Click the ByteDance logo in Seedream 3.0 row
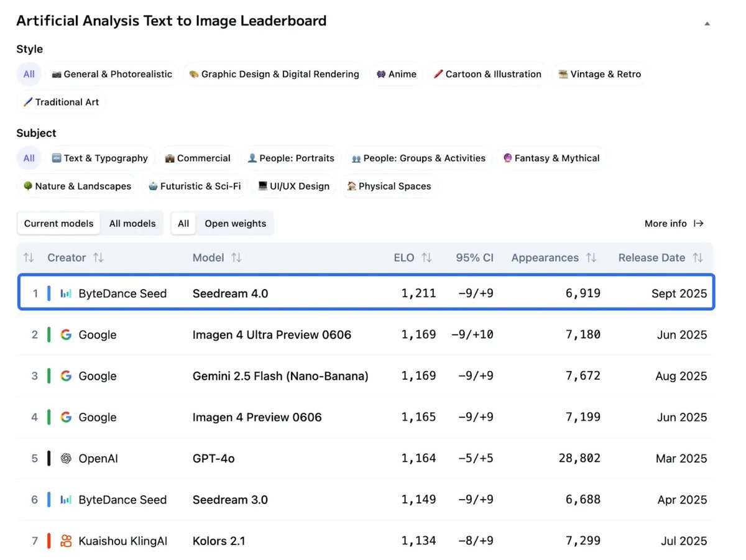 click(66, 500)
